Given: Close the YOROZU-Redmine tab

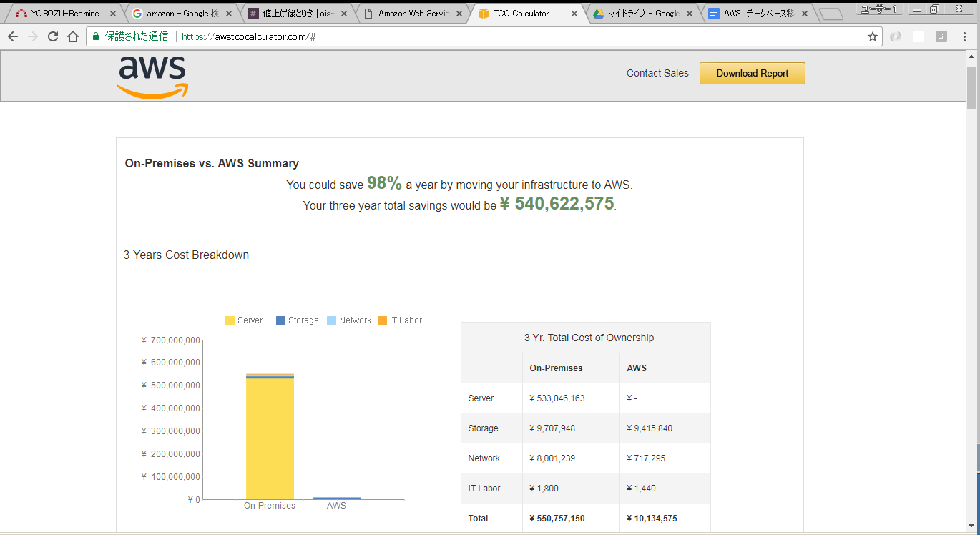Looking at the screenshot, I should (113, 14).
